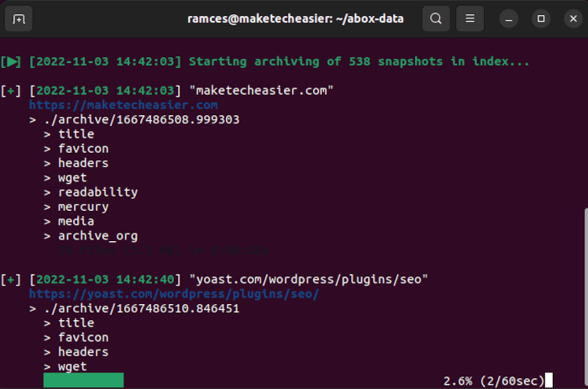Click the text ./archive/1667486510.846451

(141, 308)
